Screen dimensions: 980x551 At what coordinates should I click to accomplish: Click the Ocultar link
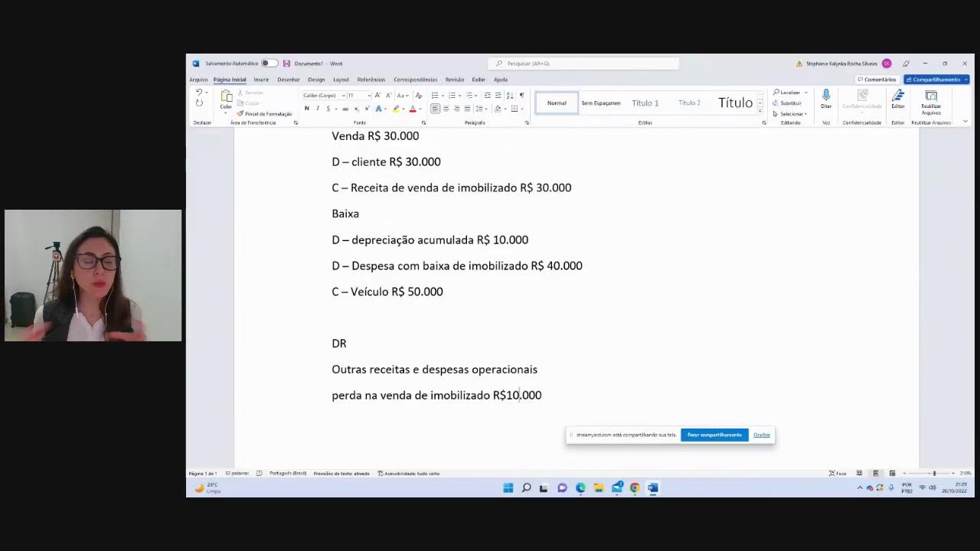pyautogui.click(x=762, y=435)
